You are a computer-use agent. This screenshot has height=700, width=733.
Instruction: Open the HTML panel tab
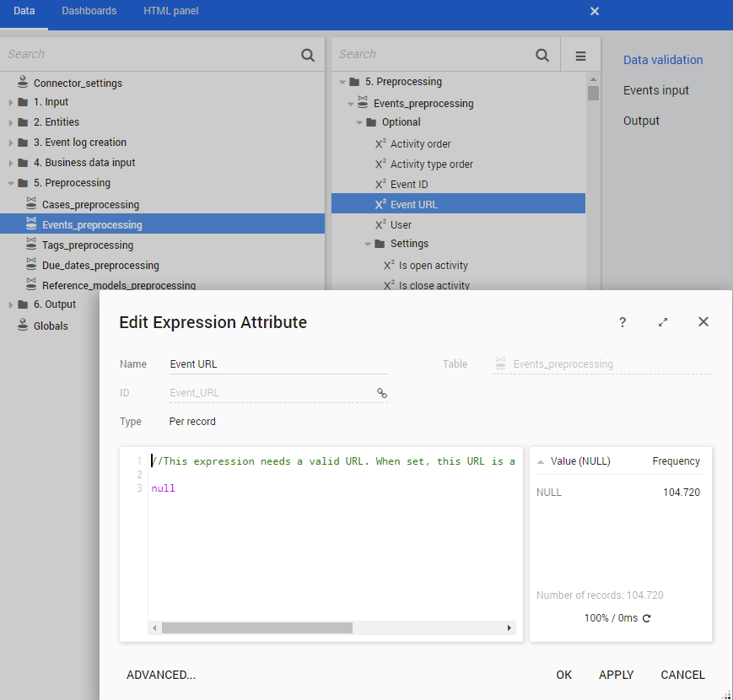coord(171,11)
